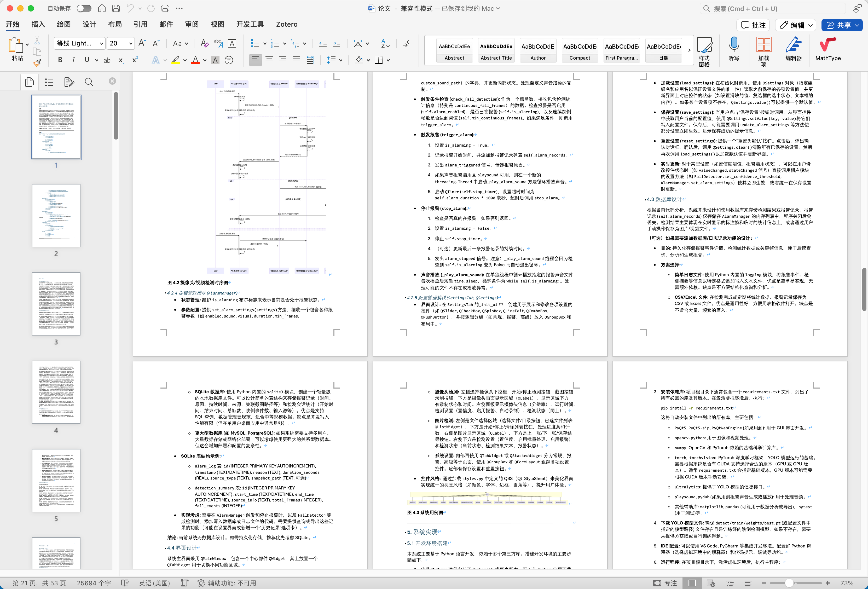Viewport: 868px width, 589px height.
Task: Open the search pane in sidebar
Action: [89, 82]
